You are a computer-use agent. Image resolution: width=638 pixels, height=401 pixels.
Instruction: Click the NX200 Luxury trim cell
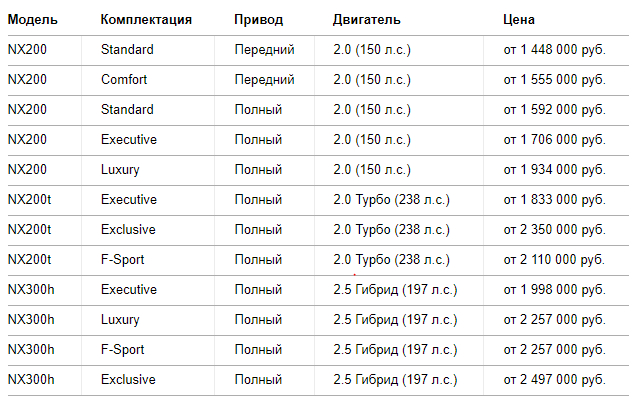(x=120, y=170)
